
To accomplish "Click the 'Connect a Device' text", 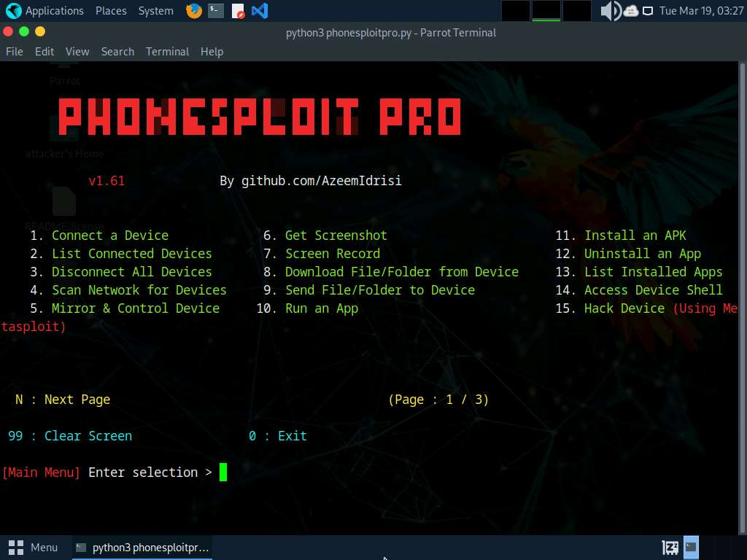I will pos(110,236).
